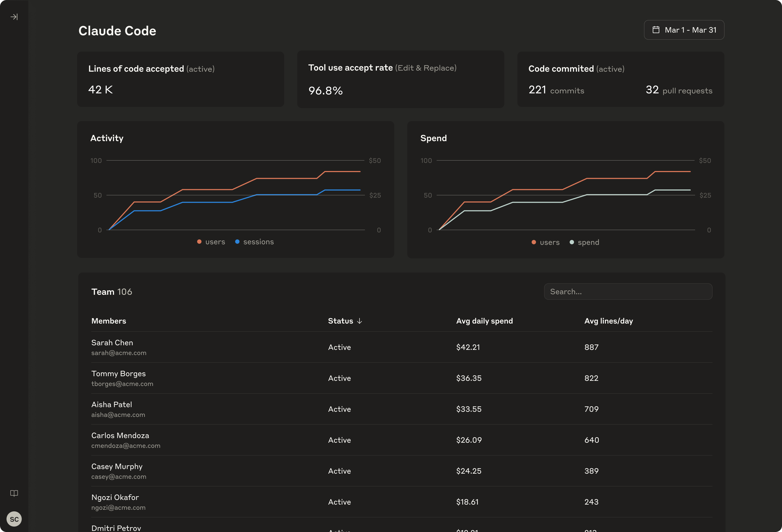Screen dimensions: 782x532
Task: Select the Aisha Patel row
Action: click(x=402, y=409)
